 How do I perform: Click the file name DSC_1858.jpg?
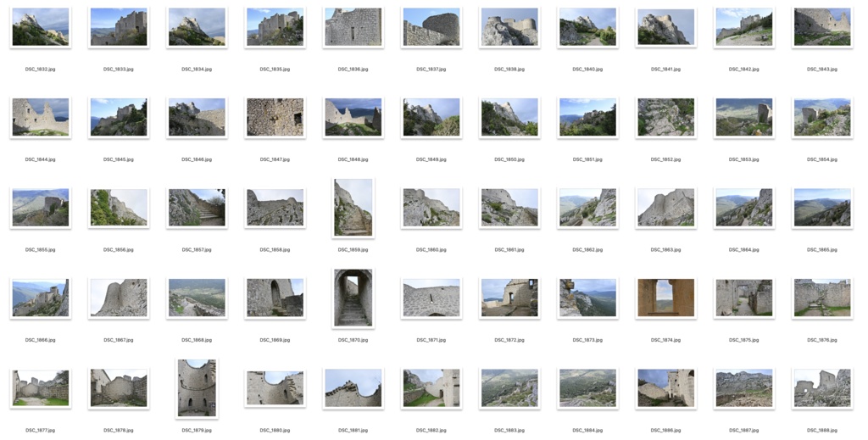point(275,249)
